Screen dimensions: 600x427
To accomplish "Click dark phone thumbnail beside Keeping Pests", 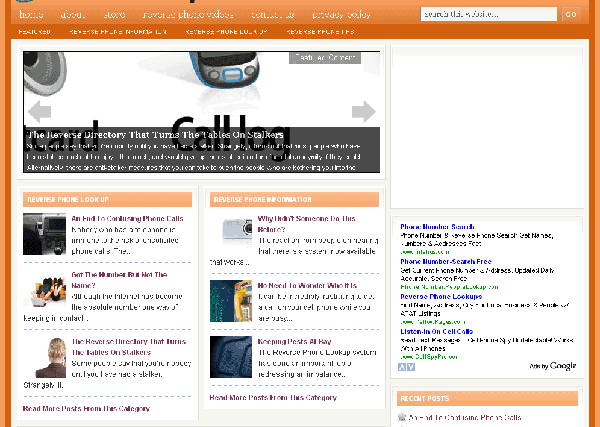I will [231, 357].
